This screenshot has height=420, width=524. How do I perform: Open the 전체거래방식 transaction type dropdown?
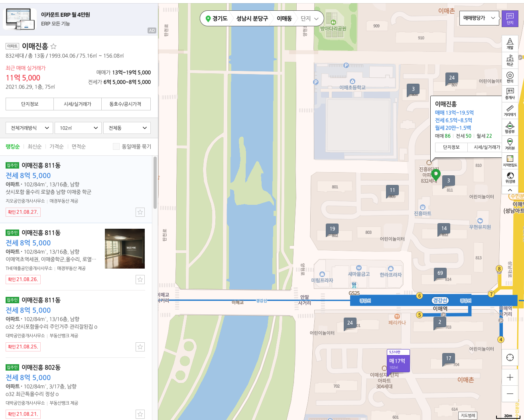30,128
